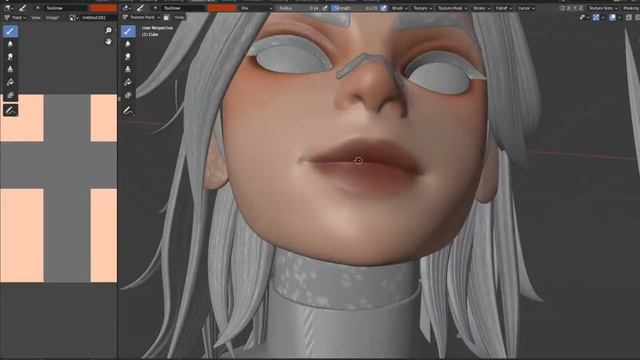The image size is (640, 360).
Task: Select Annotate tool in 3D viewport toolbar
Action: (x=128, y=110)
